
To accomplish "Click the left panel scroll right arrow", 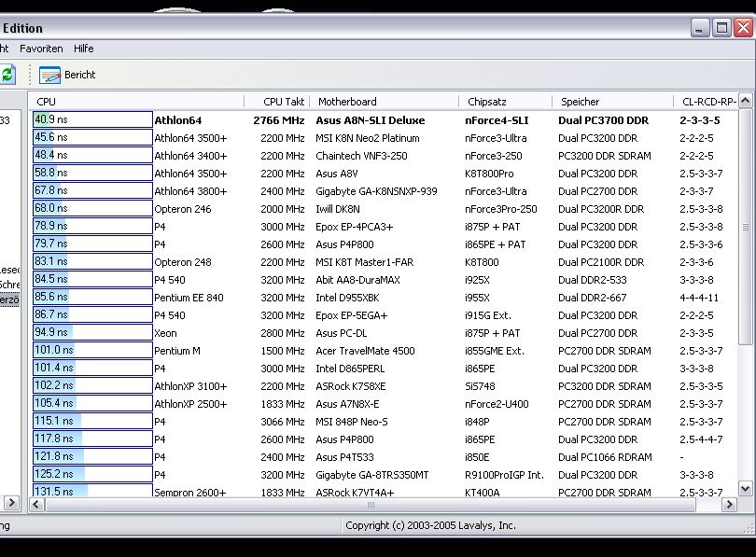I will pos(11,503).
